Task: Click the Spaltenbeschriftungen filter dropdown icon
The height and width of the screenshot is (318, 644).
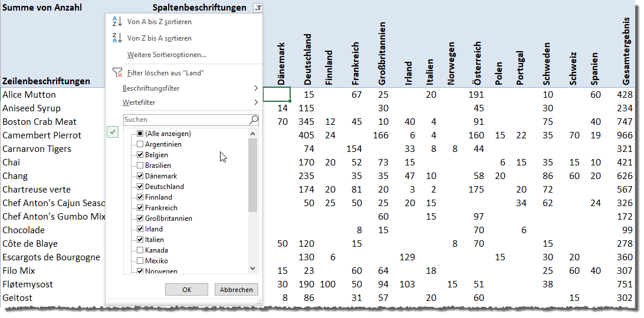Action: pos(257,8)
